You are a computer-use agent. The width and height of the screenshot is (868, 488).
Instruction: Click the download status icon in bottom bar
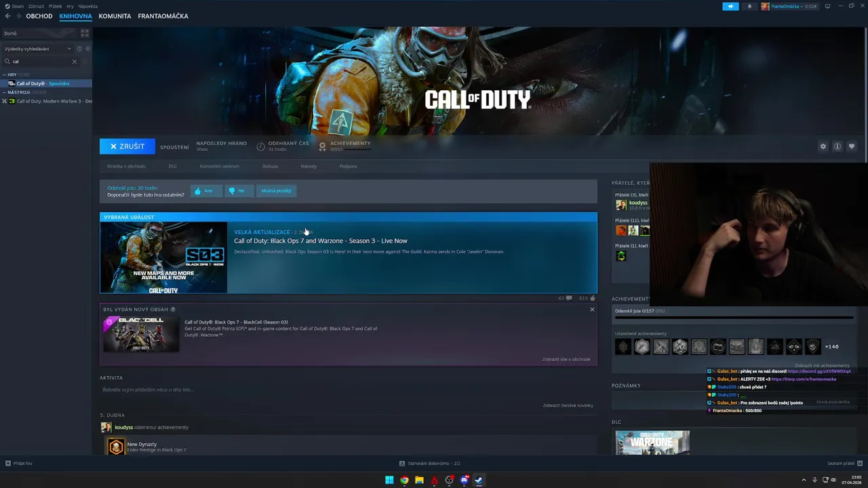(x=402, y=464)
